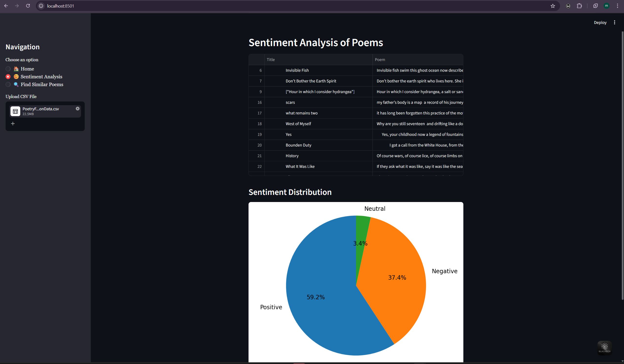
Task: Click row index 16 cell
Action: click(x=257, y=102)
